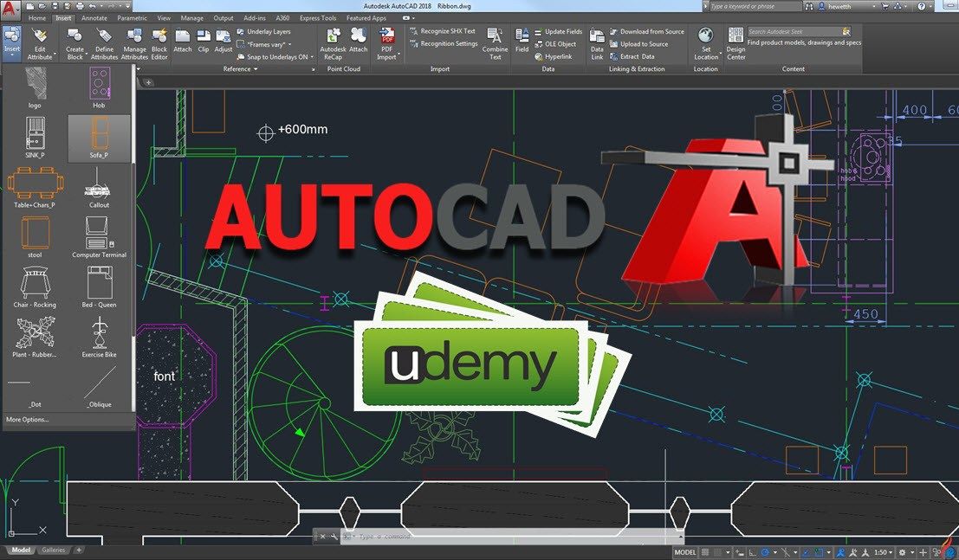Click Underlay Layers button

[263, 32]
